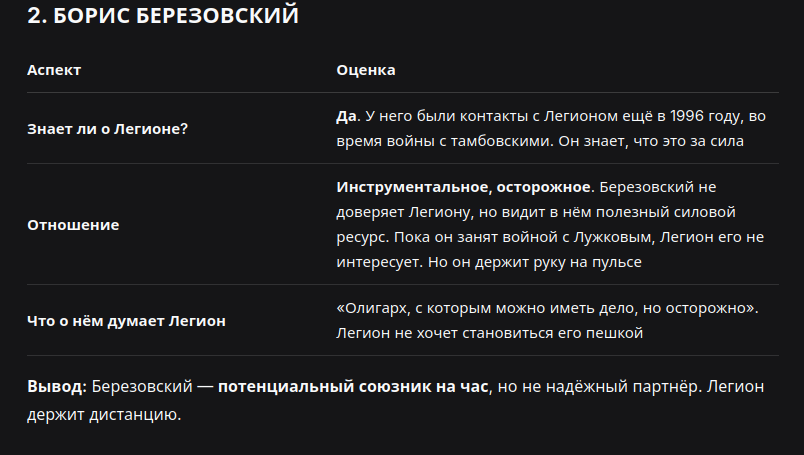
Task: Click the text mentioning '1996 году'
Action: pos(707,116)
